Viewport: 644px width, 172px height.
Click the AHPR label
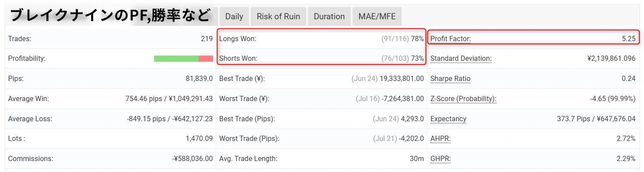click(441, 139)
